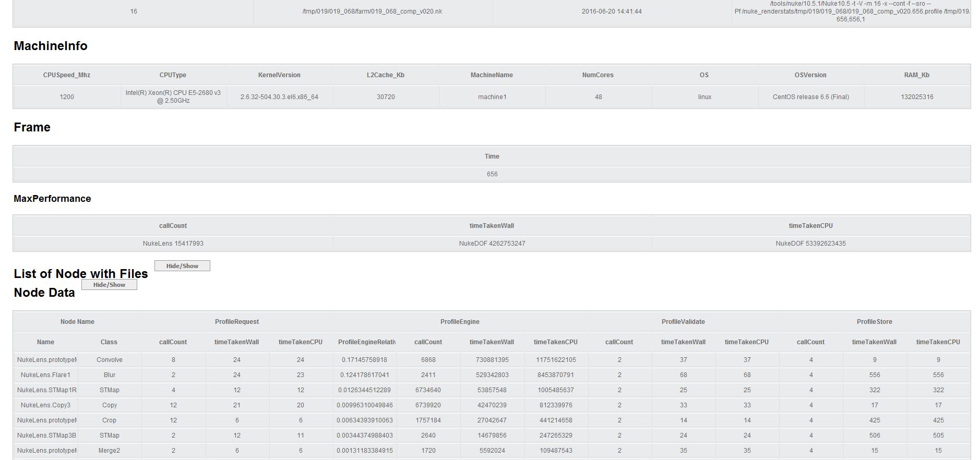Click the Crop class cell
The image size is (980, 460).
109,420
